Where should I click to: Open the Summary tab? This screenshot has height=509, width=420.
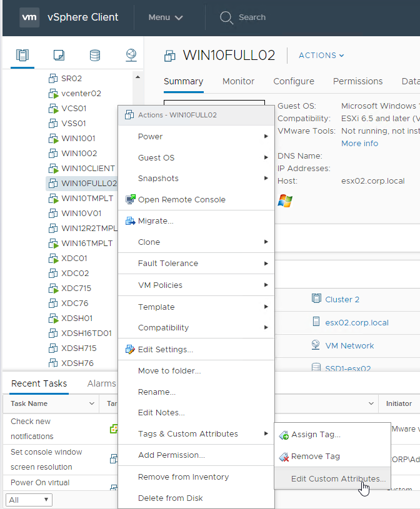tap(184, 81)
